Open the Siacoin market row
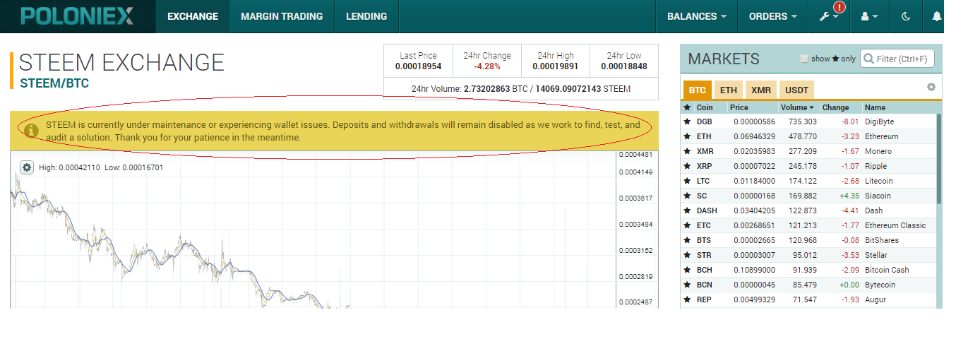The height and width of the screenshot is (356, 980). (x=808, y=196)
